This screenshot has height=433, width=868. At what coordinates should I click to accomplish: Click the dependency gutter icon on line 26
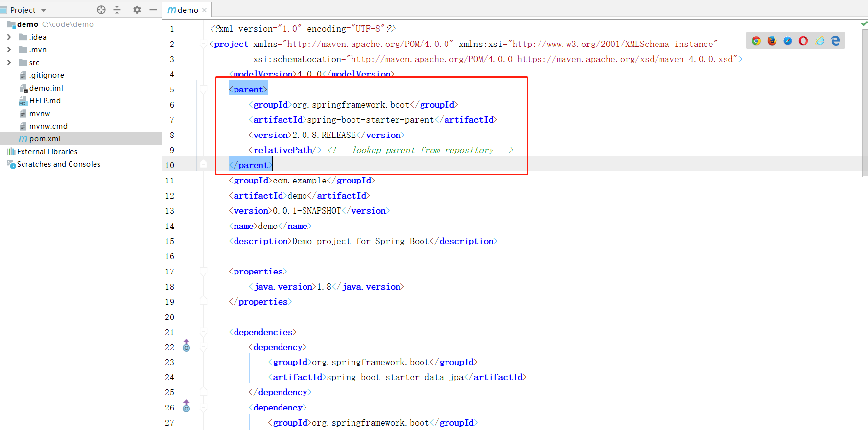click(x=186, y=406)
